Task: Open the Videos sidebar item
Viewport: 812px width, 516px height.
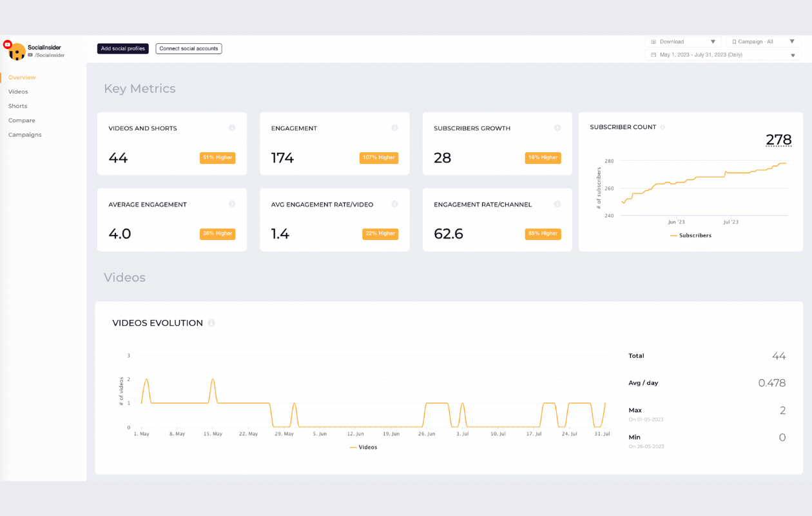Action: (18, 92)
